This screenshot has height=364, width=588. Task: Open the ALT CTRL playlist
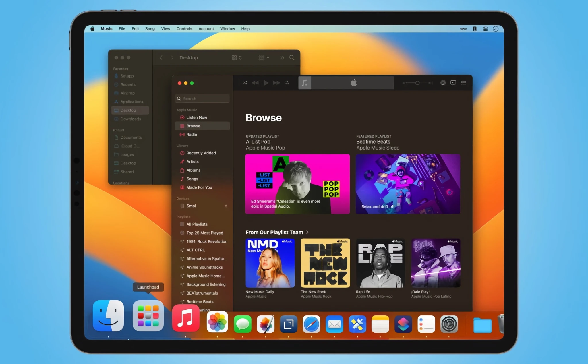pyautogui.click(x=202, y=250)
